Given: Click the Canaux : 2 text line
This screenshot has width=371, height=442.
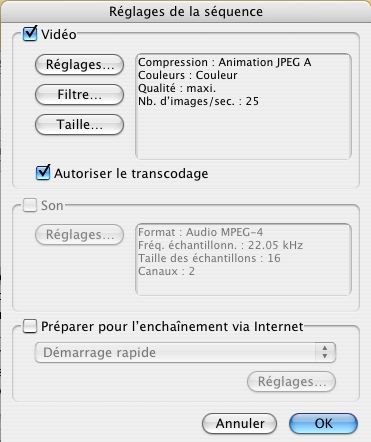Looking at the screenshot, I should pos(166,271).
